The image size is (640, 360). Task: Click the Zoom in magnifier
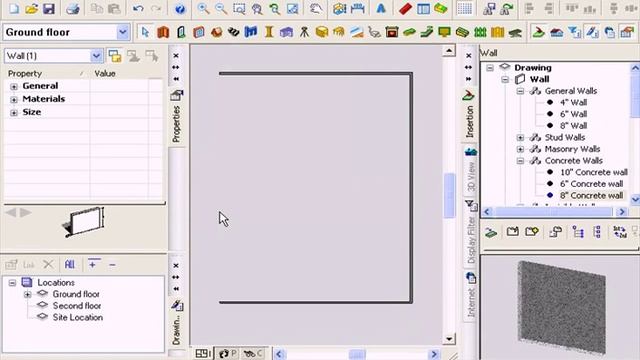[203, 9]
